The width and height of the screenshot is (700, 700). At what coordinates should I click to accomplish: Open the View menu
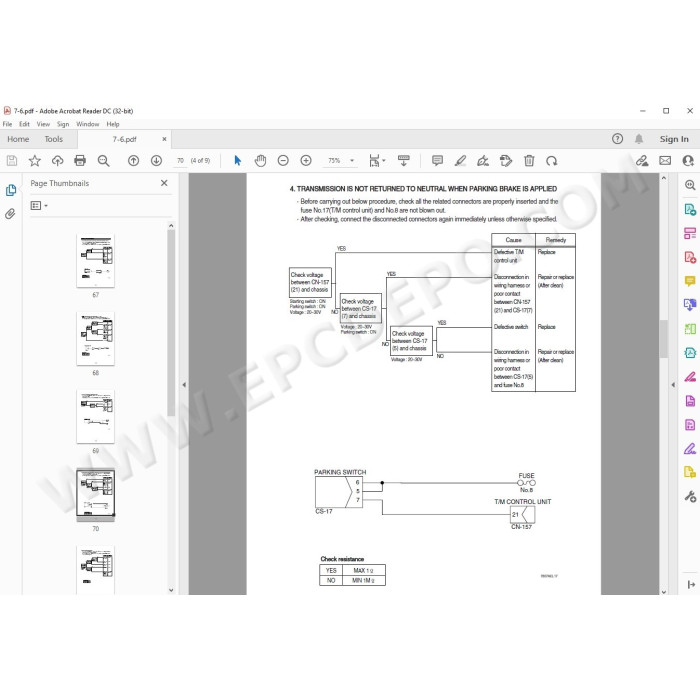click(43, 124)
